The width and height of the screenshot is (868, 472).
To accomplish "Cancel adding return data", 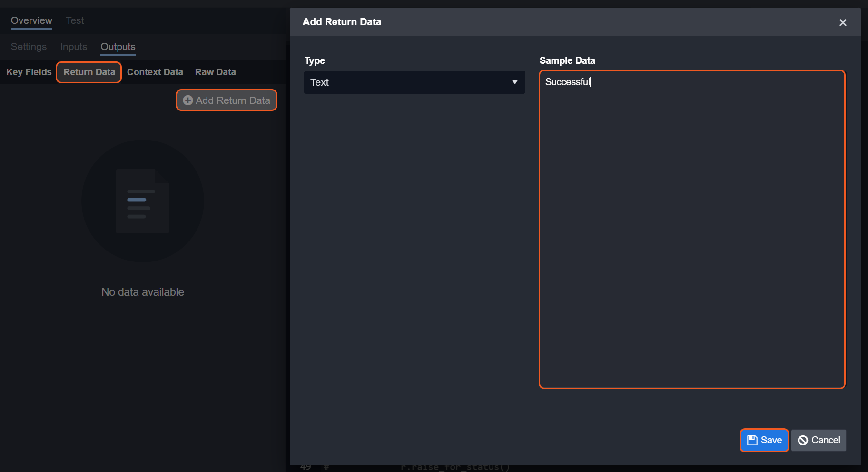I will click(819, 440).
